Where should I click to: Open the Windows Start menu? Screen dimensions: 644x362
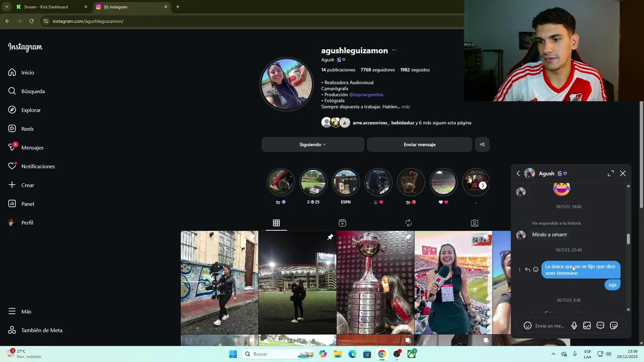pyautogui.click(x=233, y=354)
